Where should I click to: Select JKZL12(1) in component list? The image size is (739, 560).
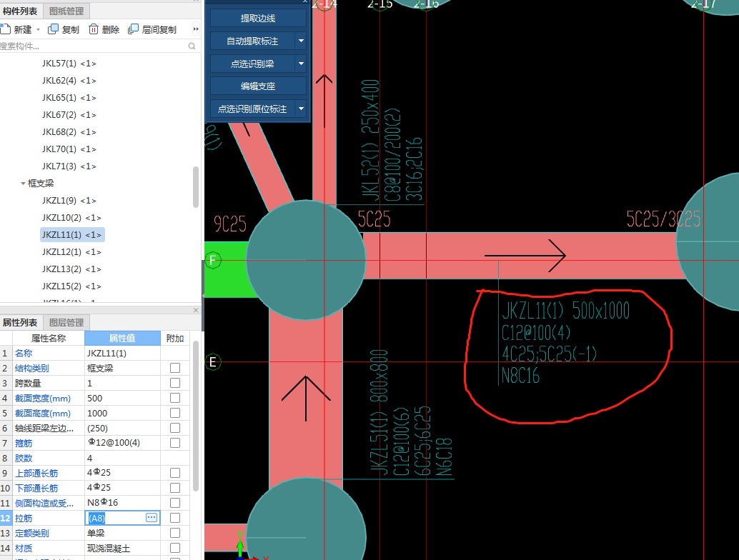[71, 252]
